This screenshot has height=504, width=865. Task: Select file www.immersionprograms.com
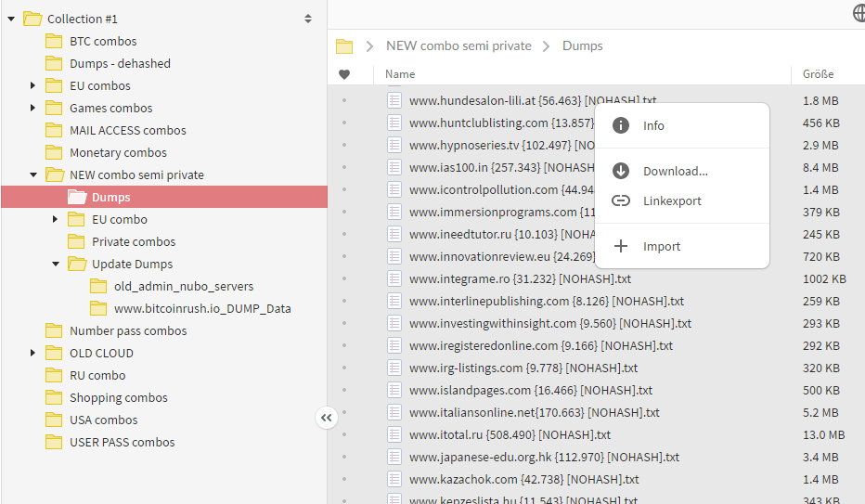[x=501, y=212]
